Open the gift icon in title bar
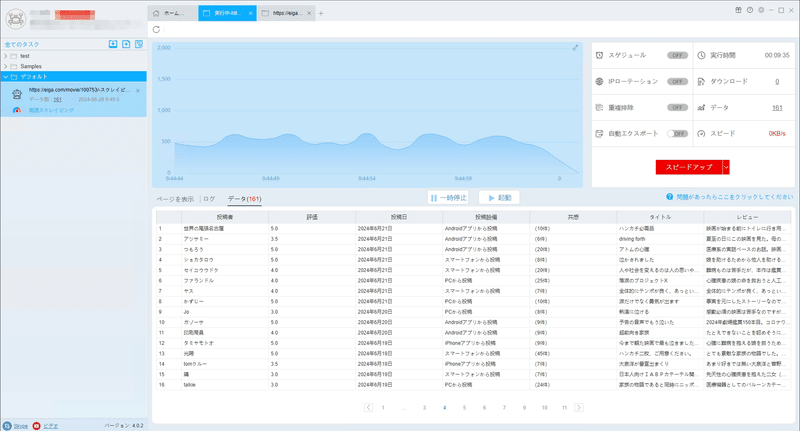The width and height of the screenshot is (800, 431). point(738,10)
